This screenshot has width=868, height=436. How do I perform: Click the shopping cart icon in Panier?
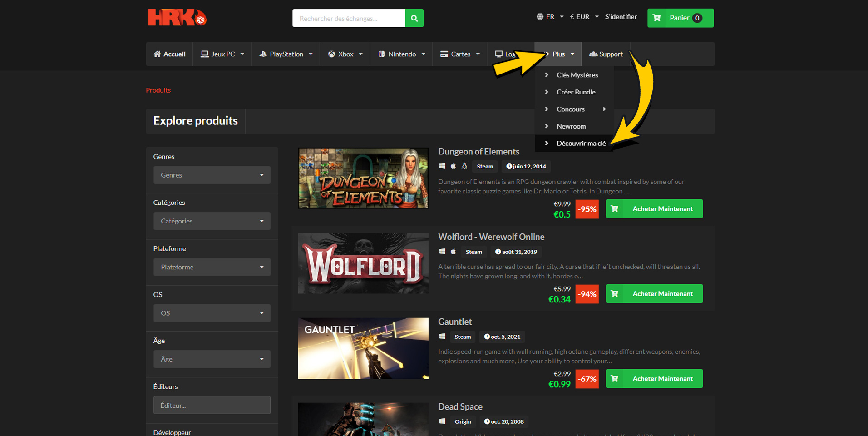pyautogui.click(x=656, y=18)
